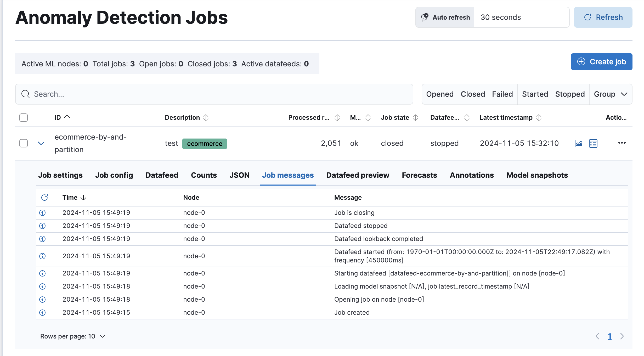Click the 'closed' job state value
The height and width of the screenshot is (356, 644).
pos(392,143)
